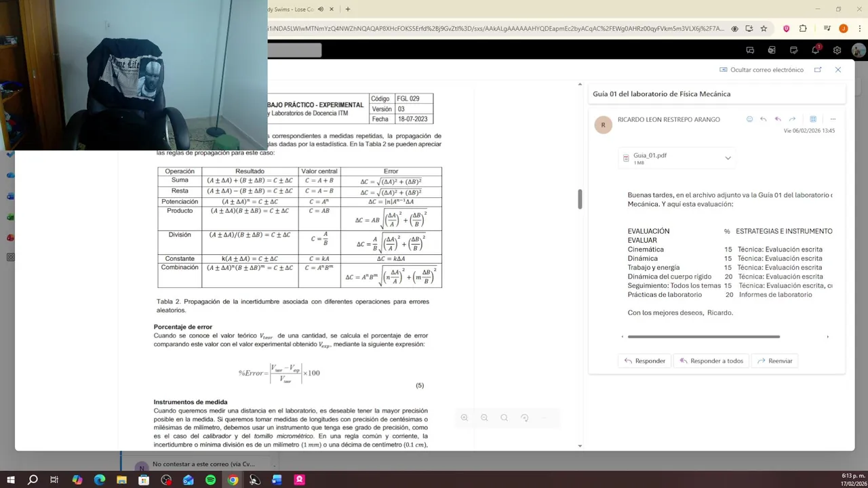Click the install app icon in address bar
This screenshot has height=488, width=868.
(x=749, y=28)
